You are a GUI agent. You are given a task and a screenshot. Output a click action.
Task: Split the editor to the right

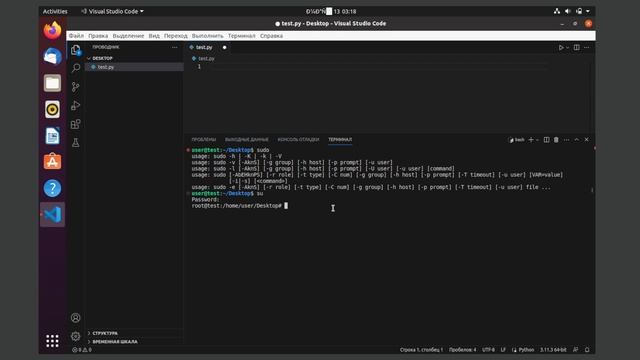click(576, 47)
